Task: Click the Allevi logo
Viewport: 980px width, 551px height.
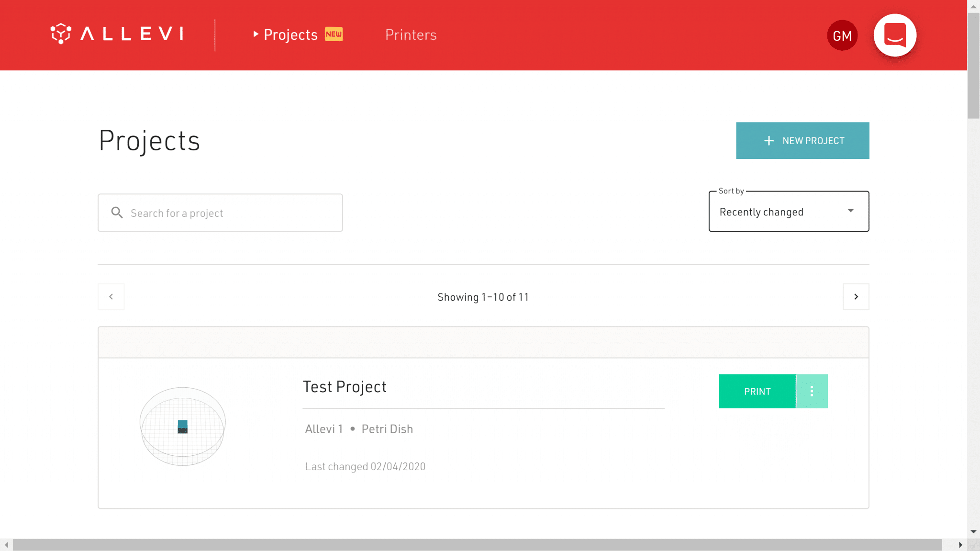Action: pyautogui.click(x=117, y=34)
